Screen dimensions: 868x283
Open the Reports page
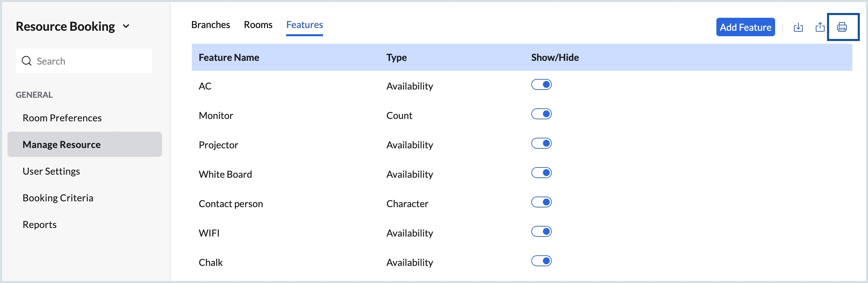pyautogui.click(x=40, y=225)
